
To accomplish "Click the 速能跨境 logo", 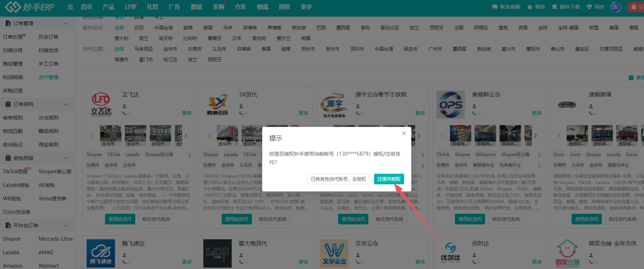I will [567, 105].
